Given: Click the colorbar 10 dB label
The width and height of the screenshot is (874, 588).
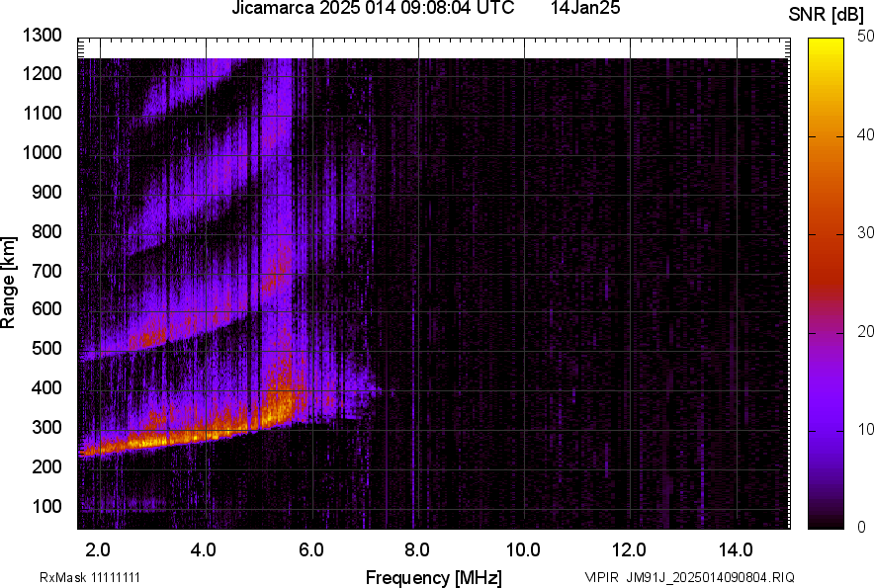Looking at the screenshot, I should pyautogui.click(x=866, y=429).
